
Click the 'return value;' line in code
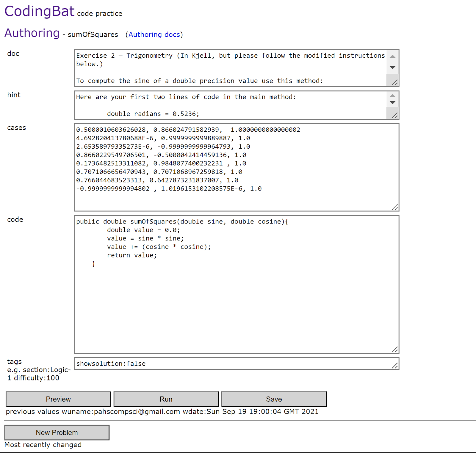point(132,255)
